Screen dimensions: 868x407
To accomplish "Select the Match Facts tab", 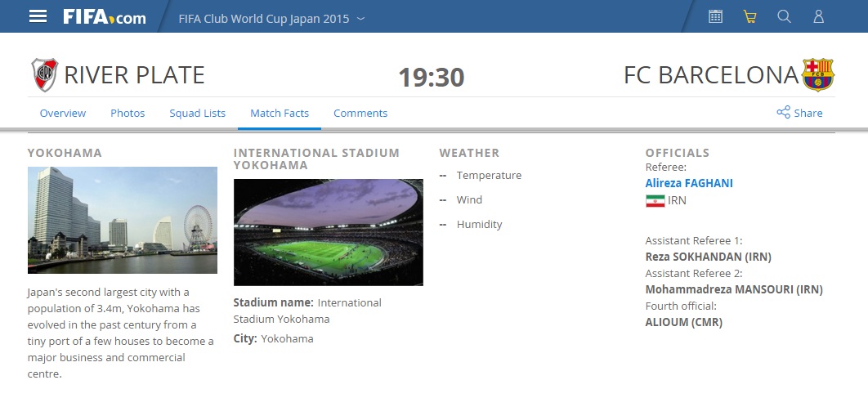I will (280, 114).
